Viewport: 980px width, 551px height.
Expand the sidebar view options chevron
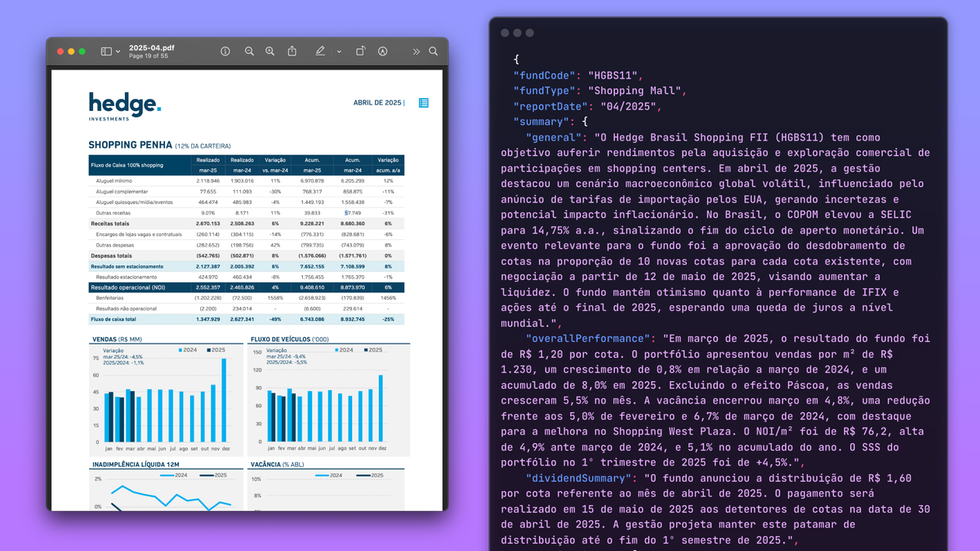tap(118, 51)
